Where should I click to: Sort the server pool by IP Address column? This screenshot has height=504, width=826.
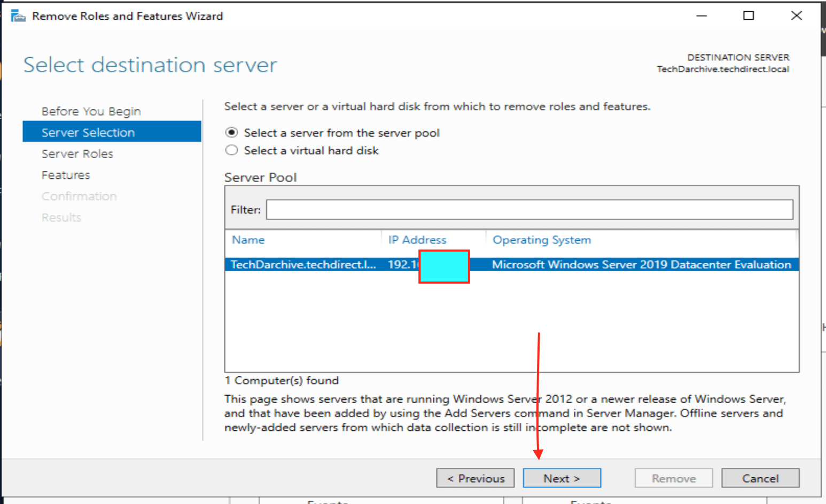point(417,240)
